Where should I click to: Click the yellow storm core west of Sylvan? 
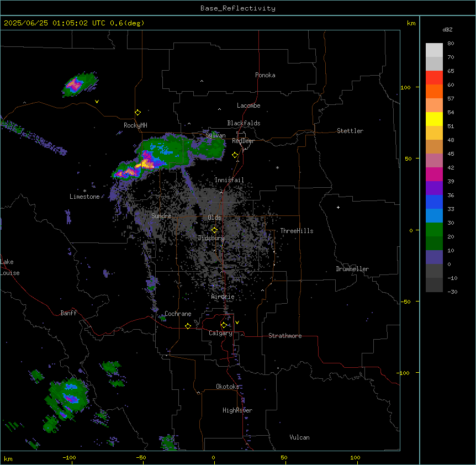(145, 165)
